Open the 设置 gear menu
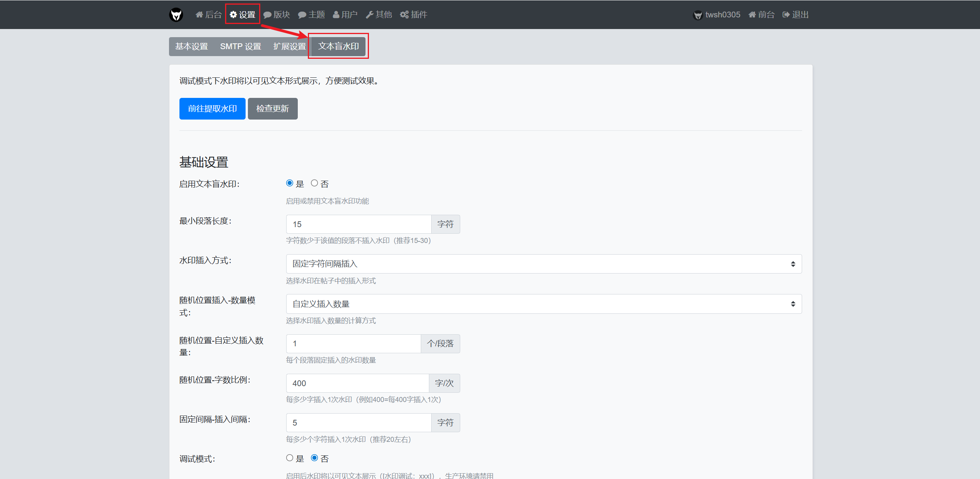Image resolution: width=980 pixels, height=479 pixels. (242, 15)
